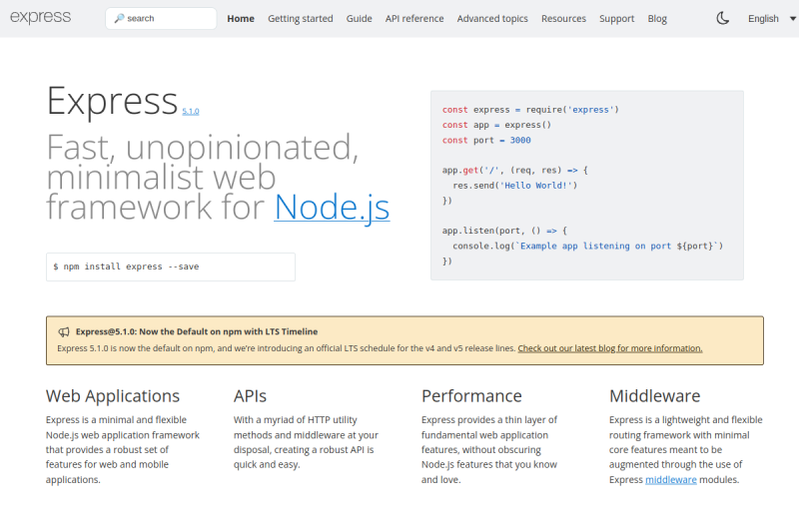Click the 'Express@5.1.0: Now the Default' announcement title
Screen dimensions: 799x532
(197, 332)
